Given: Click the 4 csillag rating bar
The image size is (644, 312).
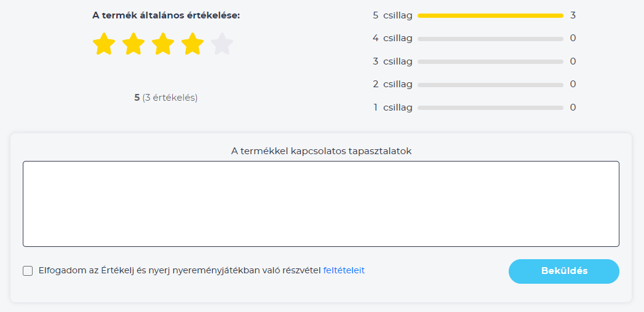Looking at the screenshot, I should [490, 39].
